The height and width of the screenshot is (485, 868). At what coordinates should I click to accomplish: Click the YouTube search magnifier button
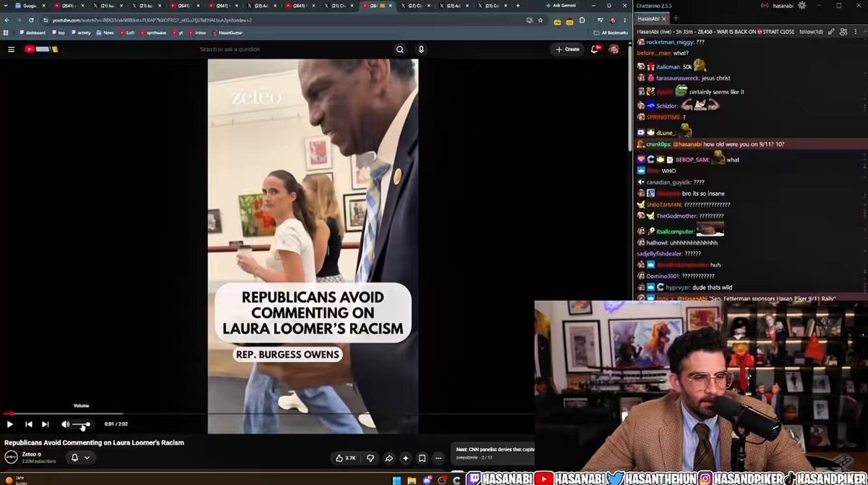pyautogui.click(x=400, y=49)
